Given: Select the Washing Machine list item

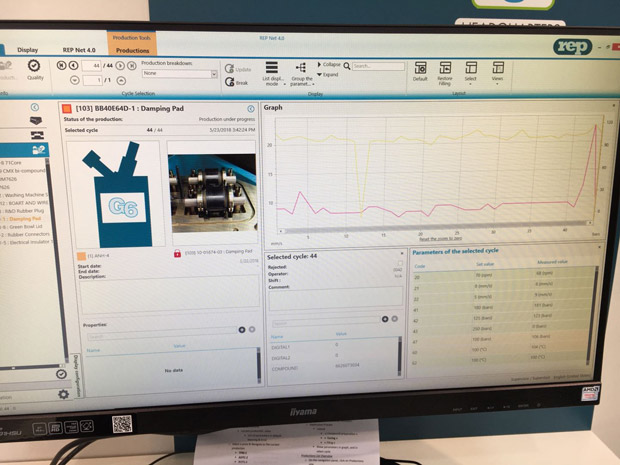Looking at the screenshot, I should point(24,195).
